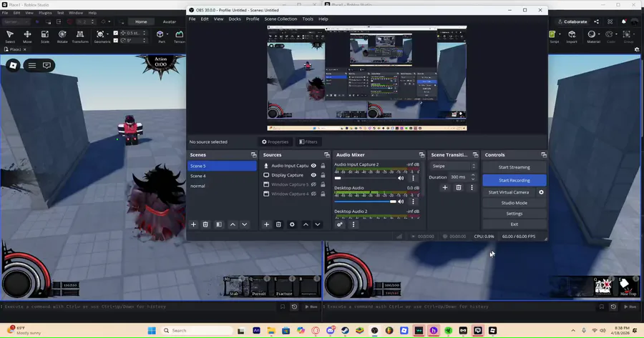
Task: Select the Move tool in Roblox Studio
Action: (27, 36)
